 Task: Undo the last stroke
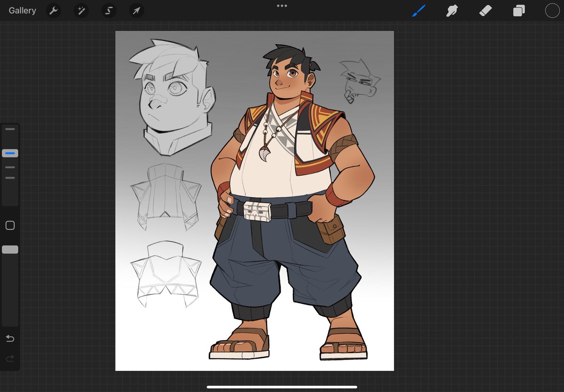10,338
